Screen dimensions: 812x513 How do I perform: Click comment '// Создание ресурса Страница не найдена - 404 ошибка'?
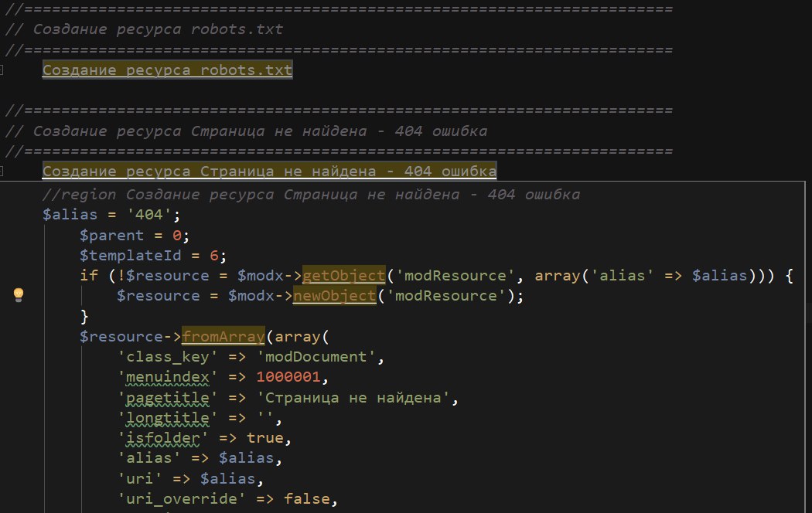click(246, 131)
